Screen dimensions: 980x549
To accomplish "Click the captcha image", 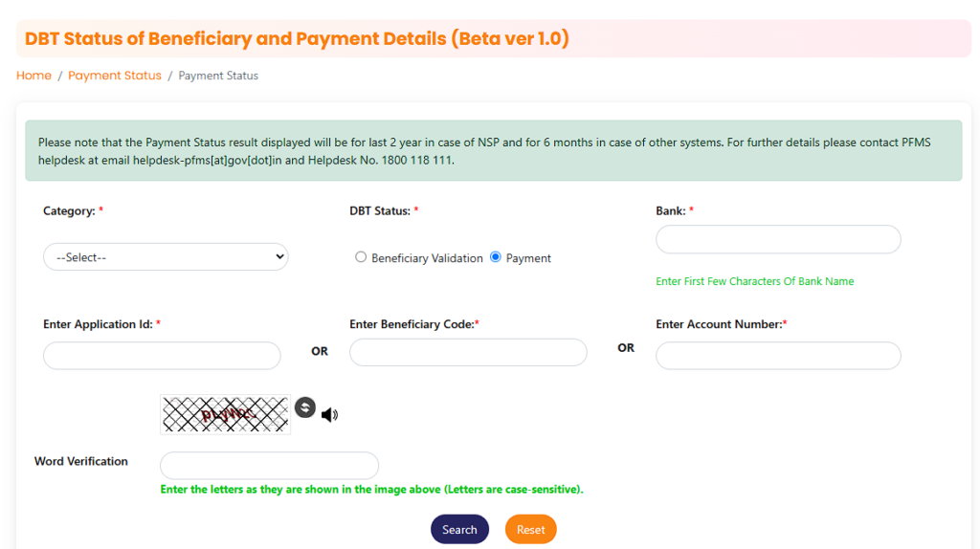I will tap(225, 414).
